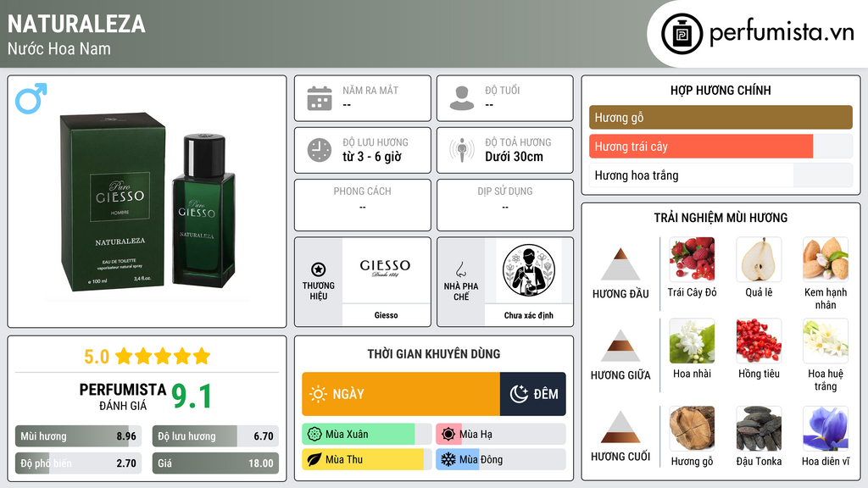
Task: Click the Giesso brand name label
Action: point(386,315)
